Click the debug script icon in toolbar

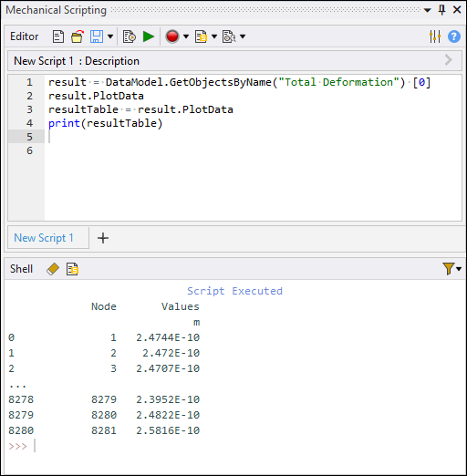point(229,36)
